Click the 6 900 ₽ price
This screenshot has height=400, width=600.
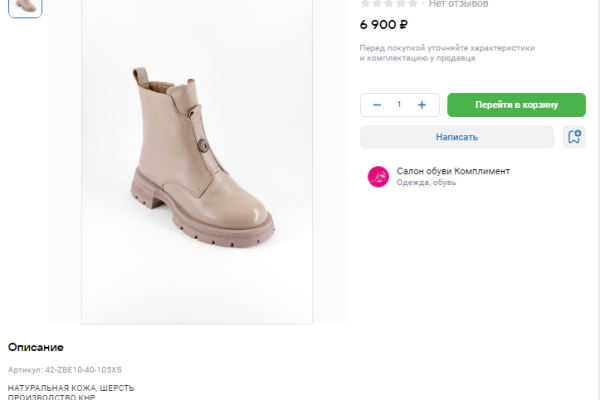point(384,25)
